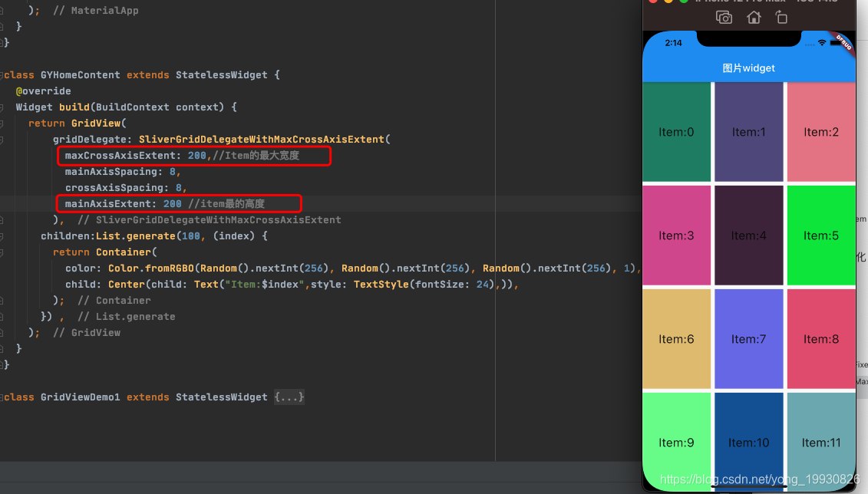Tap the light green Item:9 tile
868x494 pixels.
pos(676,441)
